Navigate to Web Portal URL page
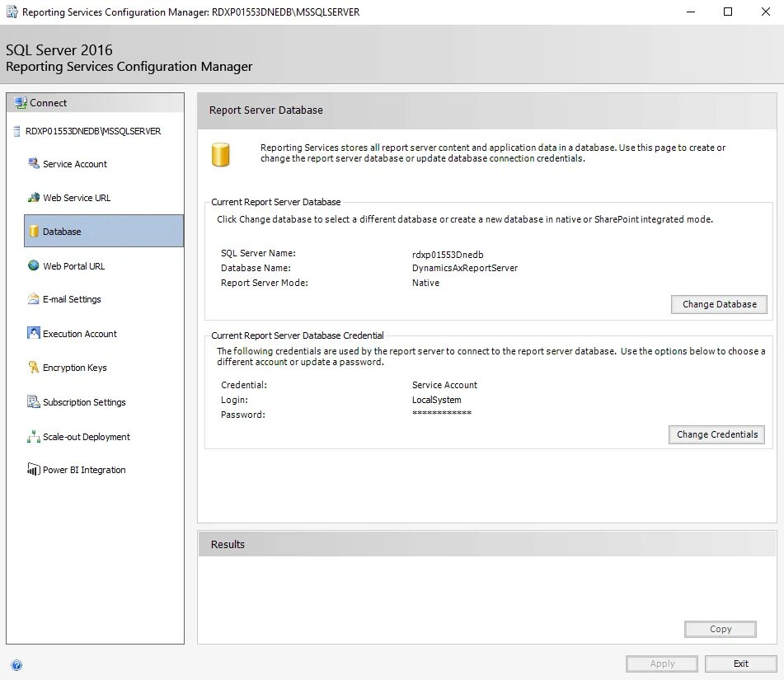Image resolution: width=784 pixels, height=680 pixels. tap(73, 266)
